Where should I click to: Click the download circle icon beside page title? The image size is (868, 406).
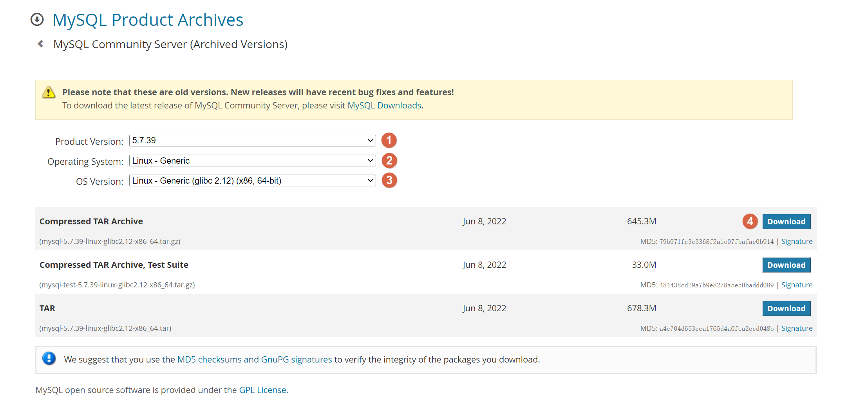click(37, 20)
